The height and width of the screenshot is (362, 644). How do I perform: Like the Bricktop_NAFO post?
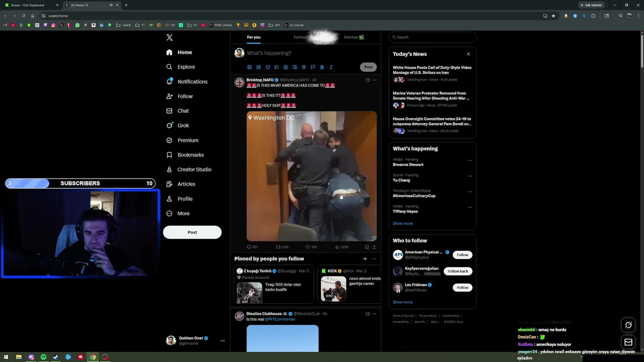[311, 247]
